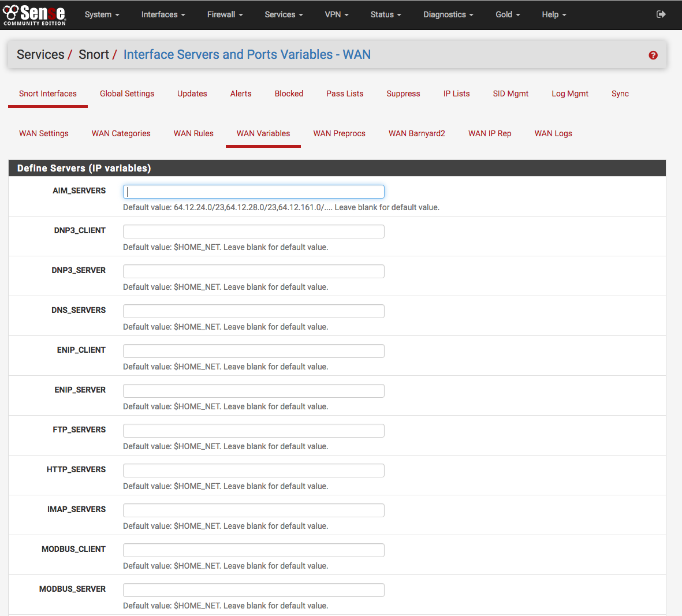Click the DNS_SERVERS text field
Image resolution: width=682 pixels, height=616 pixels.
[x=254, y=311]
